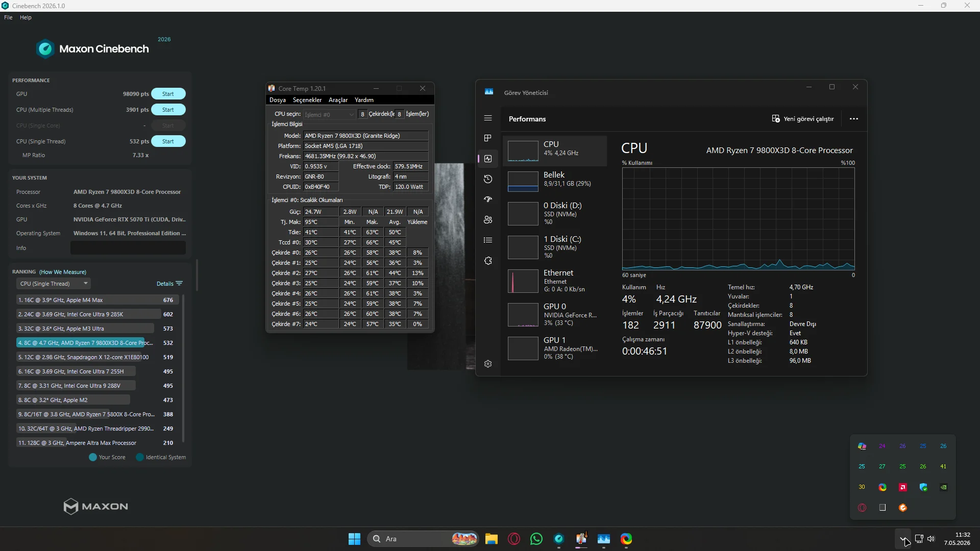This screenshot has height=551, width=980.
Task: Switch to Task Manager taskbar icon
Action: point(604,539)
